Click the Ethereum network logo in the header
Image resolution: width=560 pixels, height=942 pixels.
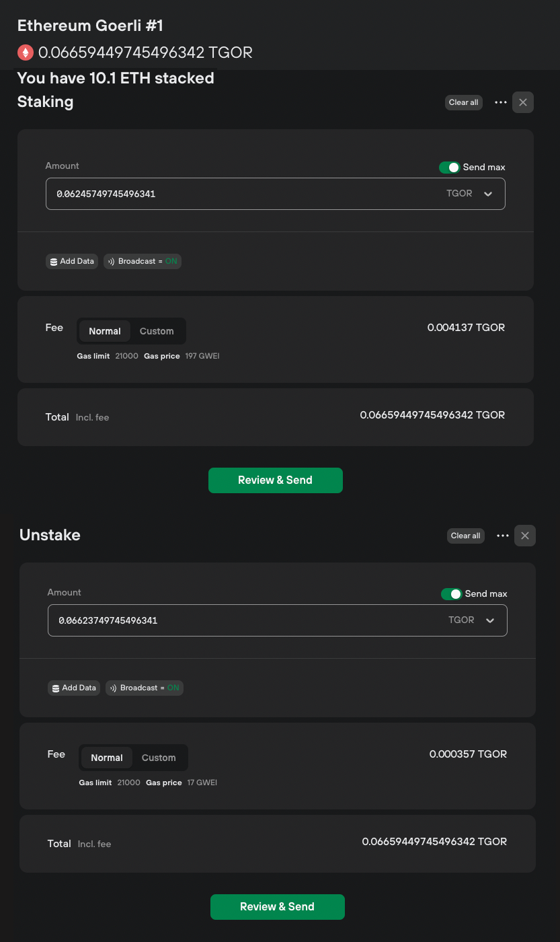point(25,52)
